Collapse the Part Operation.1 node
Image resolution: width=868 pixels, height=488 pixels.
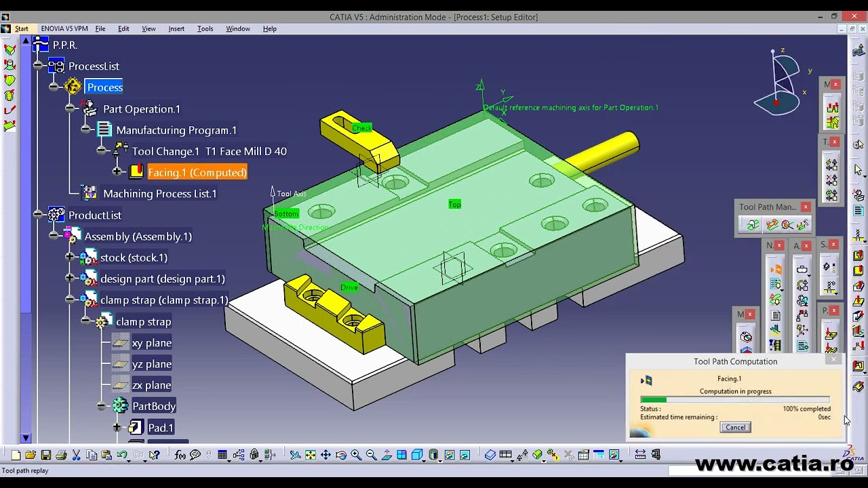click(x=70, y=108)
